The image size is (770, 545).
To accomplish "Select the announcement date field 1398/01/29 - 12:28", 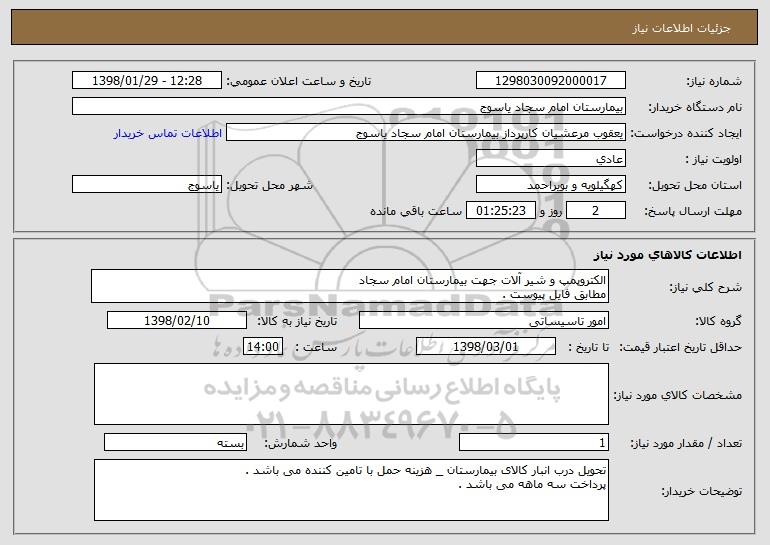I will (147, 80).
